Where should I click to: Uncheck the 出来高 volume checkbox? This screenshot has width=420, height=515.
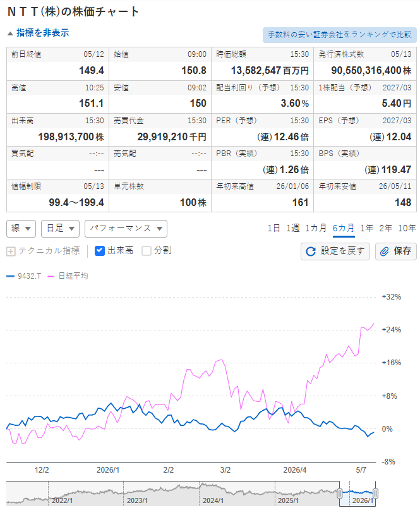100,251
